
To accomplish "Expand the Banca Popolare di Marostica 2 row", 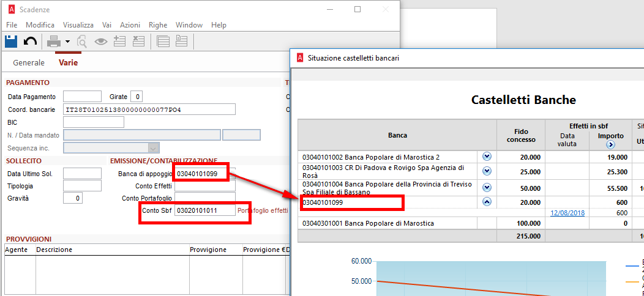I will [x=487, y=157].
